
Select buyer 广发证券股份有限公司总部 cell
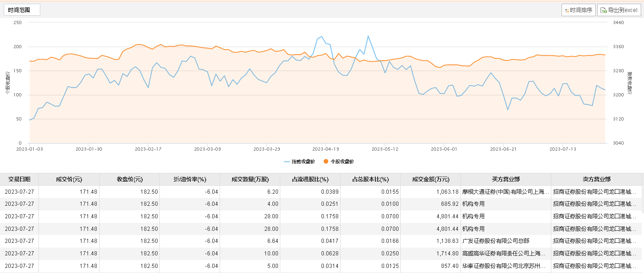pos(506,241)
